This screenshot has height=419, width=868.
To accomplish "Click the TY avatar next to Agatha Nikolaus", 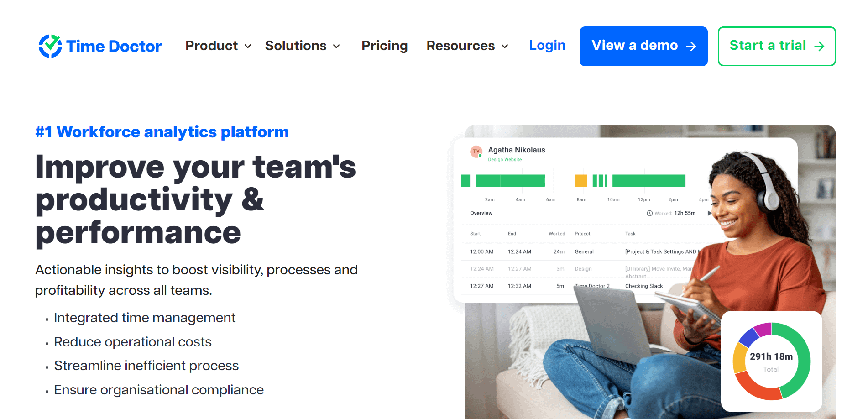I will pos(476,152).
